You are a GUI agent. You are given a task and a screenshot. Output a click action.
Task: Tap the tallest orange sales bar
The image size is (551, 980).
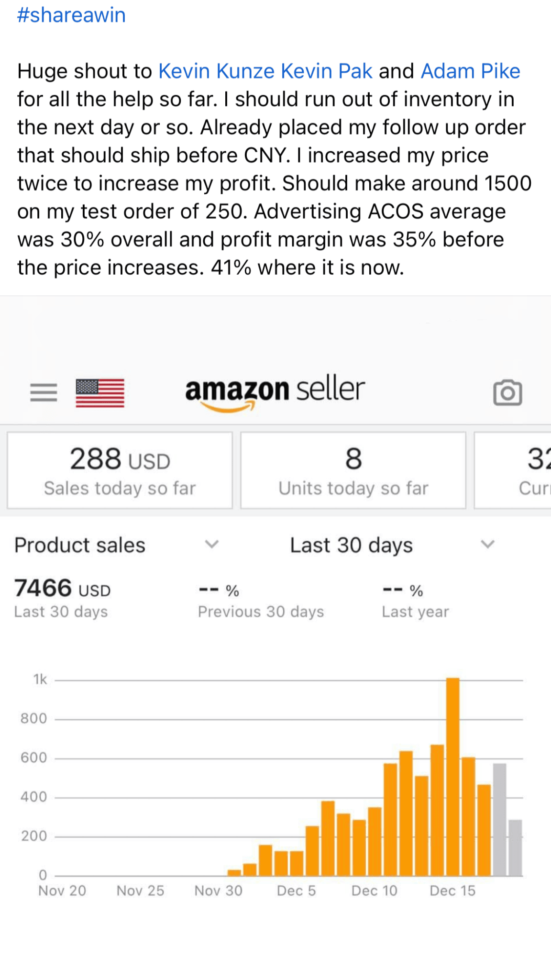(452, 776)
